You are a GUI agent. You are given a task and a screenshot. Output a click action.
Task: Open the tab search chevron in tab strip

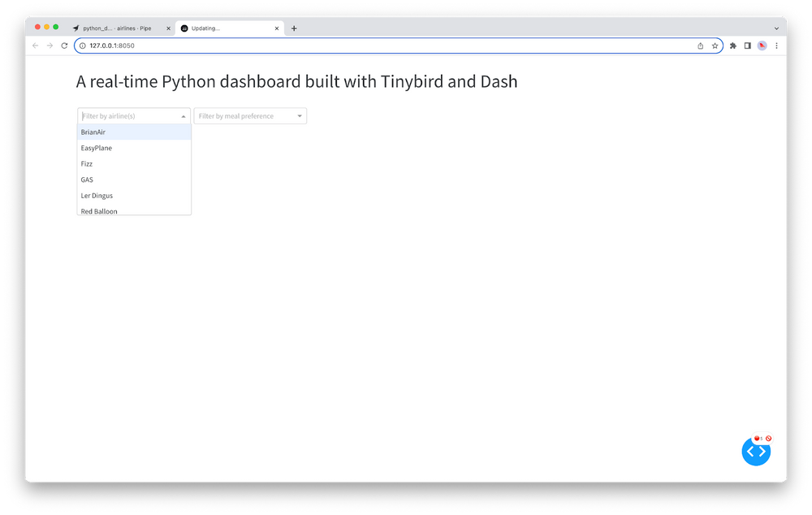click(x=776, y=28)
